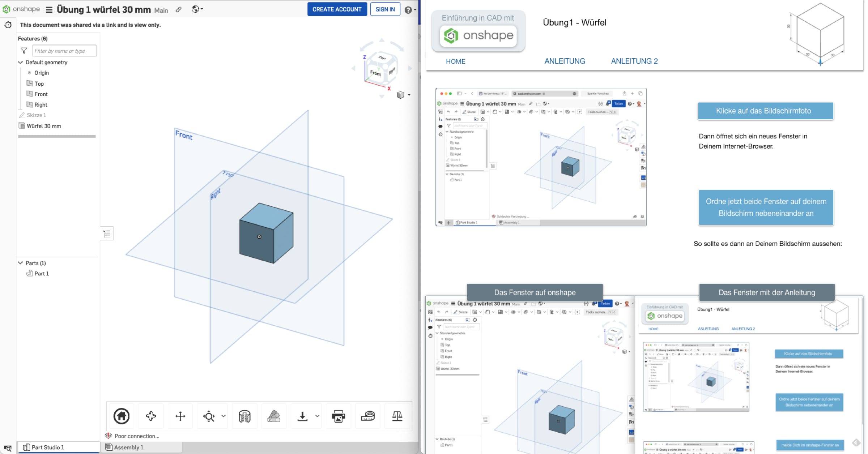
Task: Click the Top face of view cube
Action: tap(382, 58)
